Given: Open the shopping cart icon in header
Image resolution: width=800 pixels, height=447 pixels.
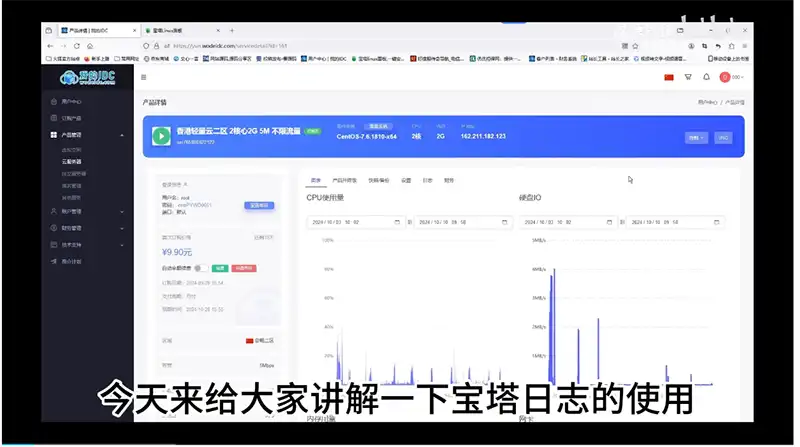Looking at the screenshot, I should [688, 77].
